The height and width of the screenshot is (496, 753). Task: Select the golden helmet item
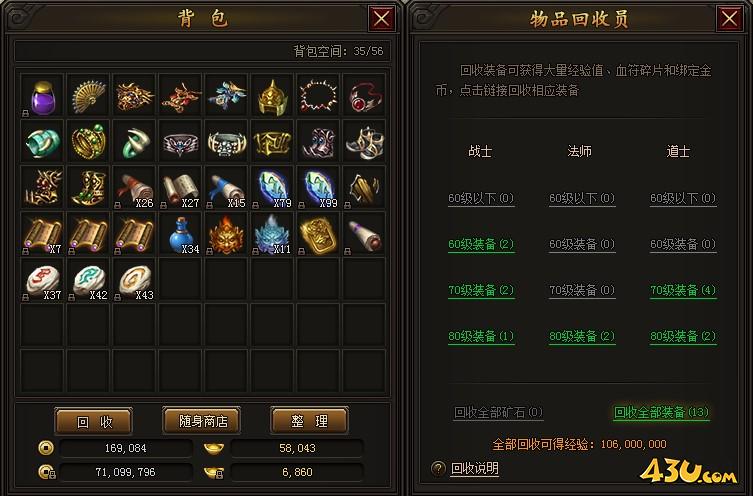click(x=272, y=96)
